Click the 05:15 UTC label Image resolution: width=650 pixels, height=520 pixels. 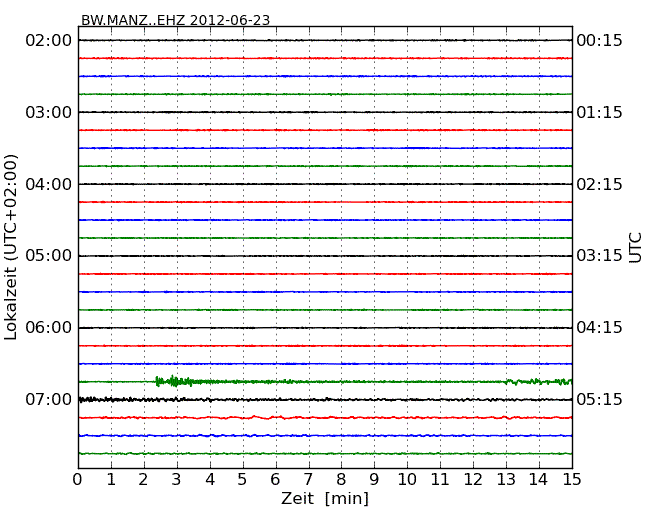pyautogui.click(x=599, y=400)
